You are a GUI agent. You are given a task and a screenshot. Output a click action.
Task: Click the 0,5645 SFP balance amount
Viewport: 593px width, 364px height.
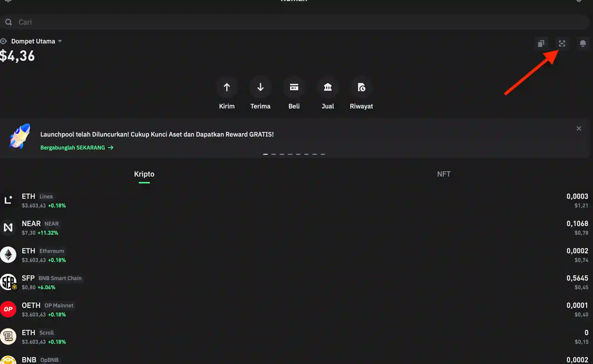point(577,278)
